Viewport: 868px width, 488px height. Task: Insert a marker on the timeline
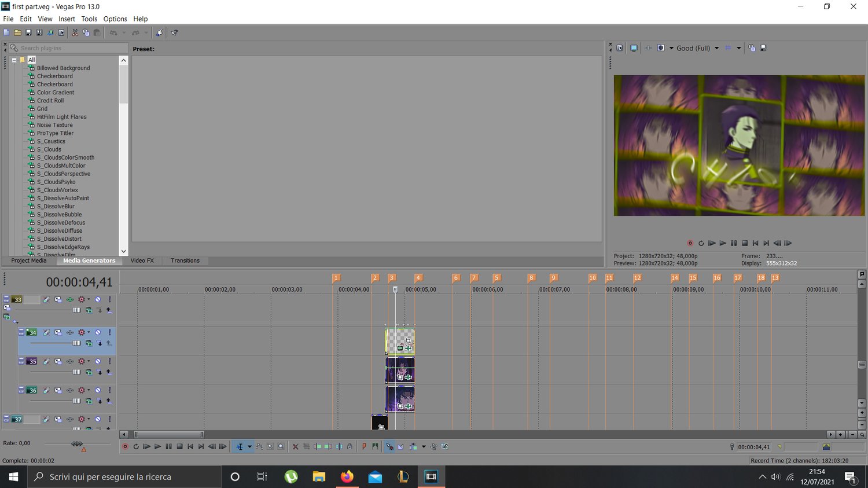364,447
